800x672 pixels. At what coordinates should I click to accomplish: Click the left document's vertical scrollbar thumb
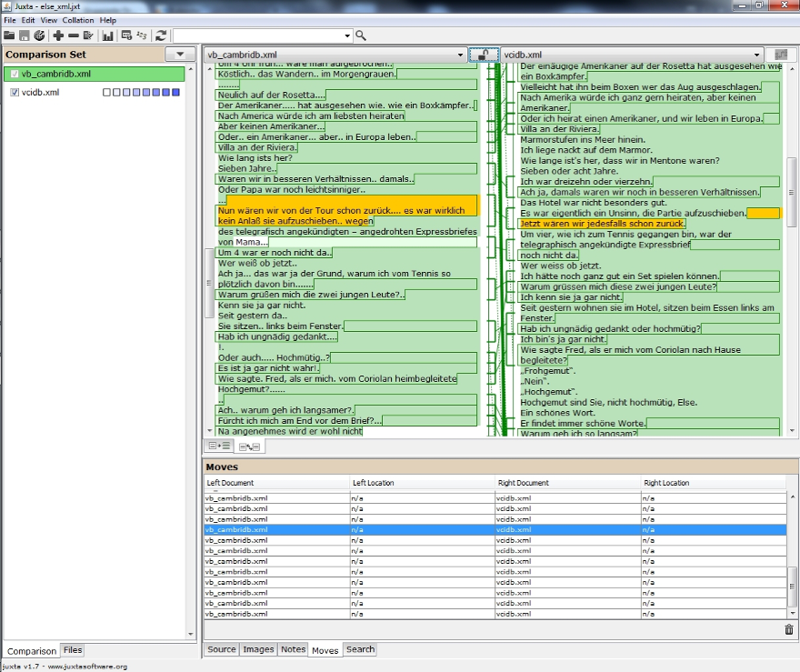tap(209, 283)
